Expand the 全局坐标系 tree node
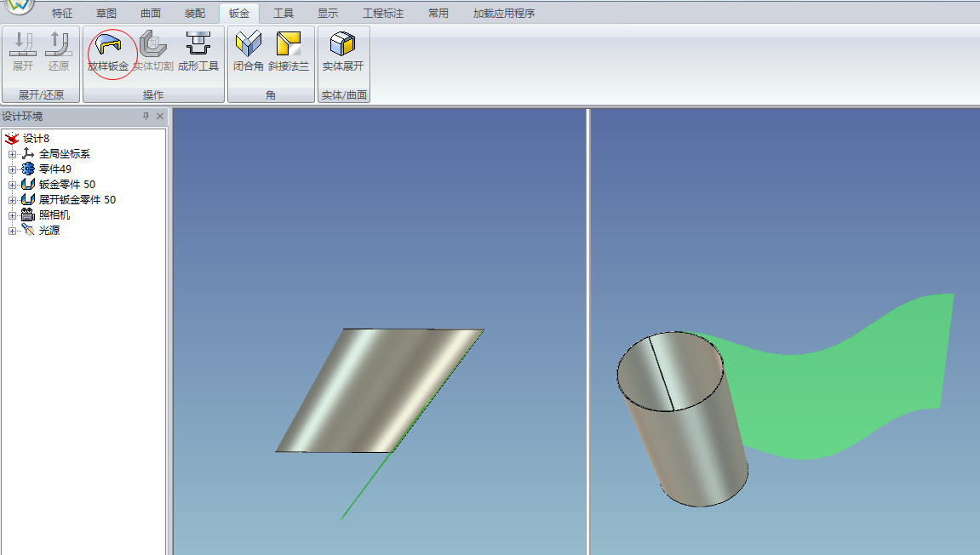 pyautogui.click(x=12, y=154)
